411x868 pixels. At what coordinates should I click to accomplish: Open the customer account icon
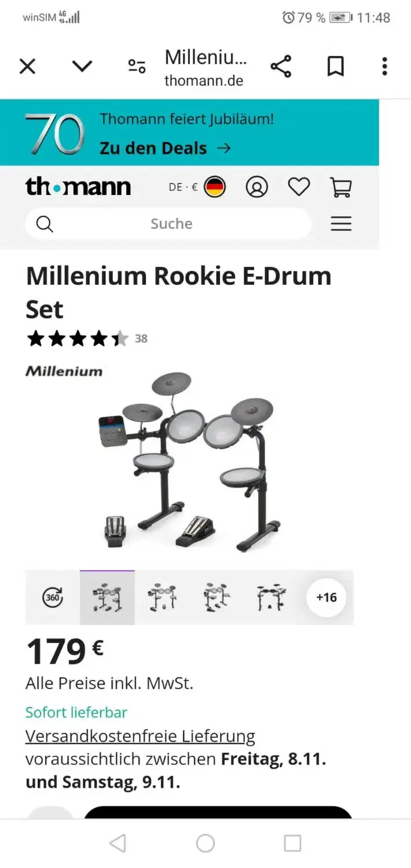(x=256, y=187)
